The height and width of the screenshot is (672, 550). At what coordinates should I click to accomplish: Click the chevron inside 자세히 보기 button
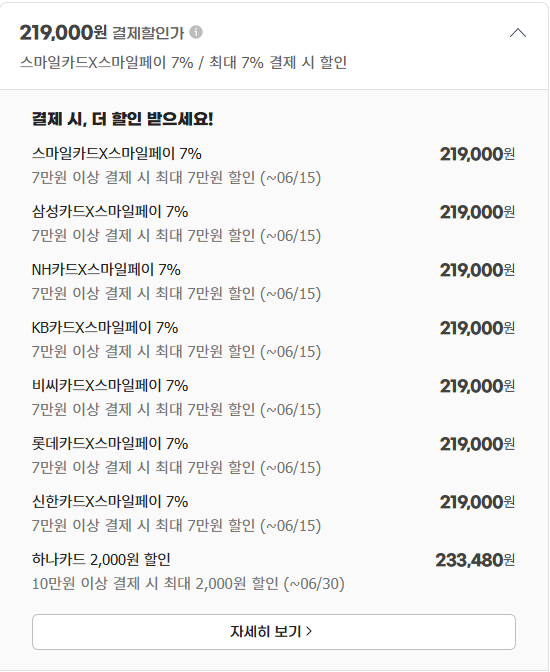[x=309, y=631]
